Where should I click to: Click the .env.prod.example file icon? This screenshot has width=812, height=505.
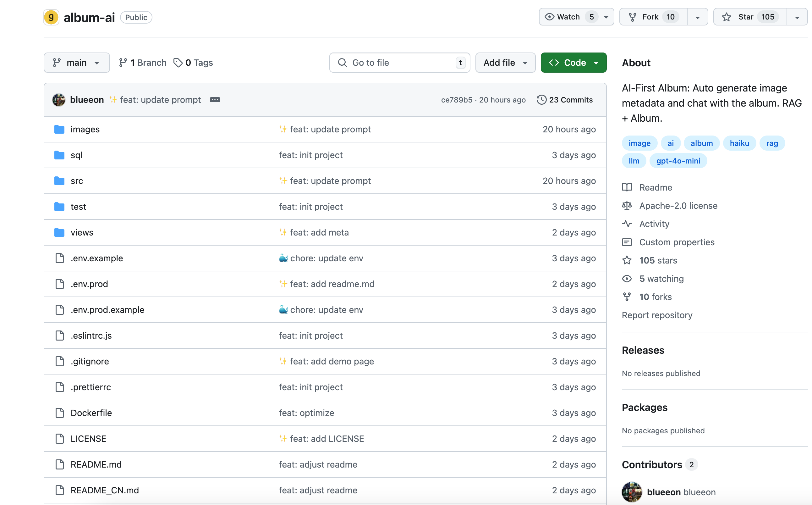click(x=60, y=310)
